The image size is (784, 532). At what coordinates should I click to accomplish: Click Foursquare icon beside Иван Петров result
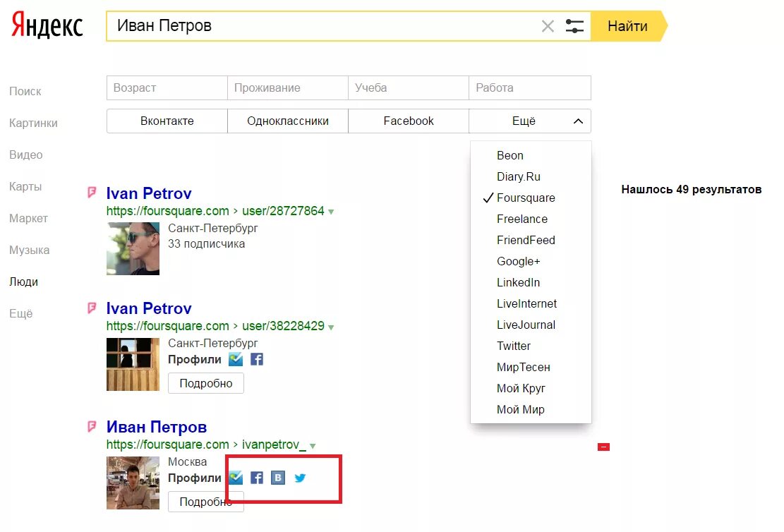pyautogui.click(x=92, y=426)
